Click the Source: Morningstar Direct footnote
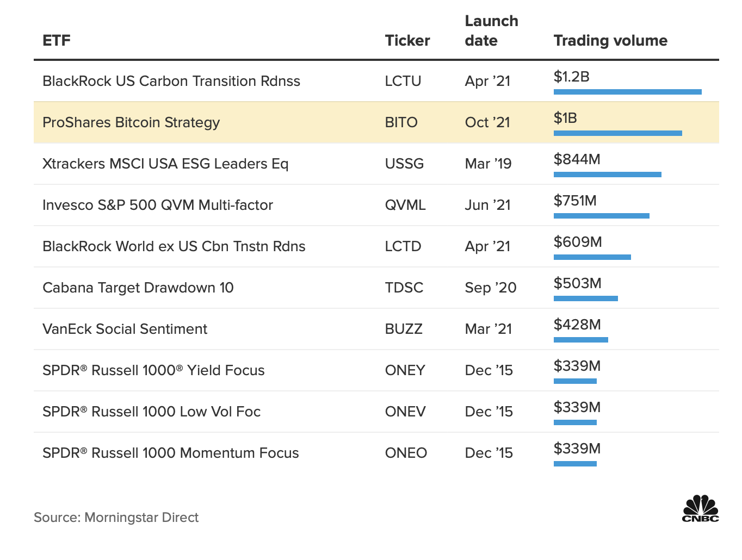Viewport: 742px width, 560px height. [116, 518]
